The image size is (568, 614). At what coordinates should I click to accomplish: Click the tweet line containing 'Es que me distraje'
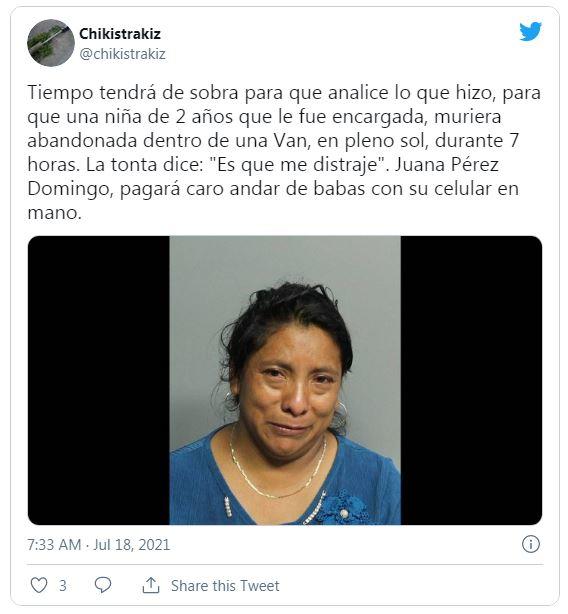263,164
